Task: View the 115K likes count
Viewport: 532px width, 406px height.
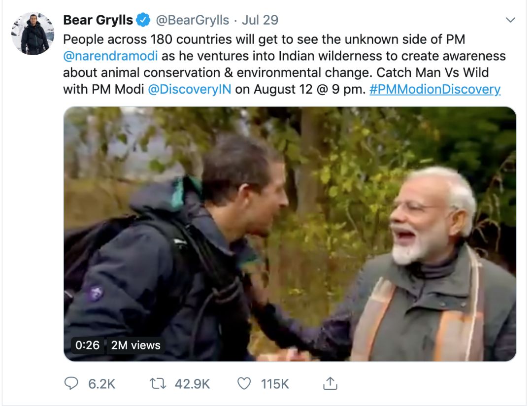Action: 275,384
